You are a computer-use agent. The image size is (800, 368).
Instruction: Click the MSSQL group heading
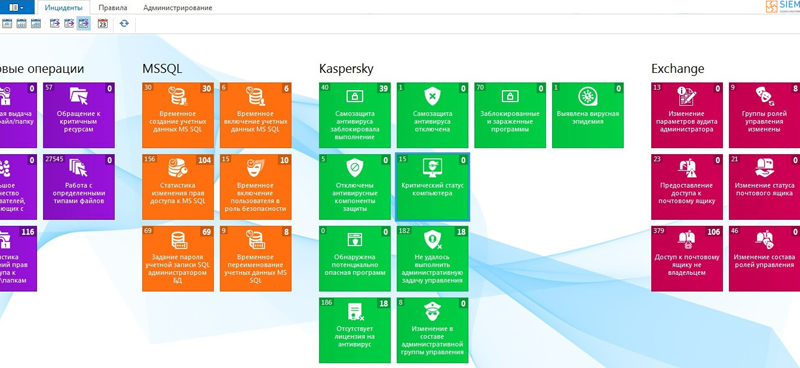[x=162, y=69]
